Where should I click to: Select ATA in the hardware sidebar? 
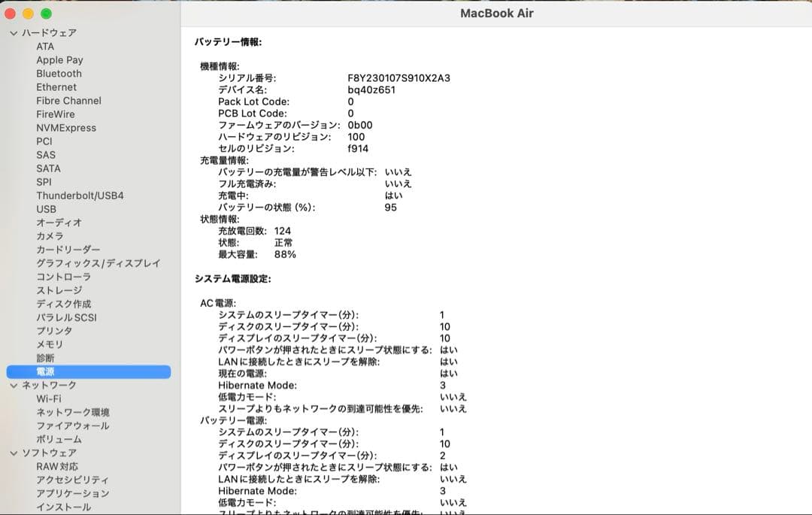pyautogui.click(x=45, y=46)
